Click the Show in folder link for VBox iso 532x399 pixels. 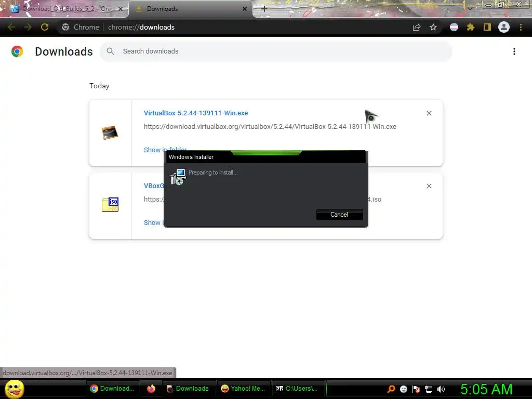click(153, 222)
